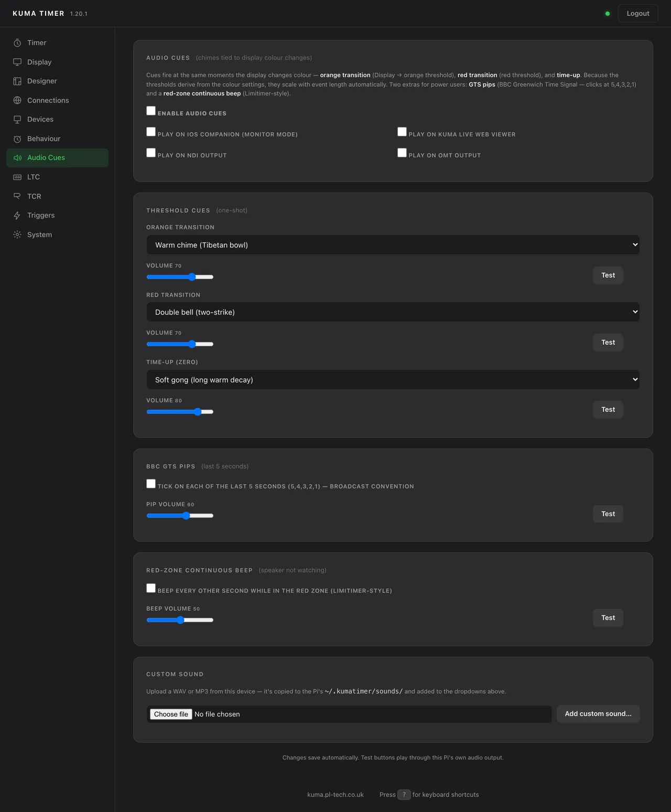
Task: Open the Designer section
Action: [57, 81]
